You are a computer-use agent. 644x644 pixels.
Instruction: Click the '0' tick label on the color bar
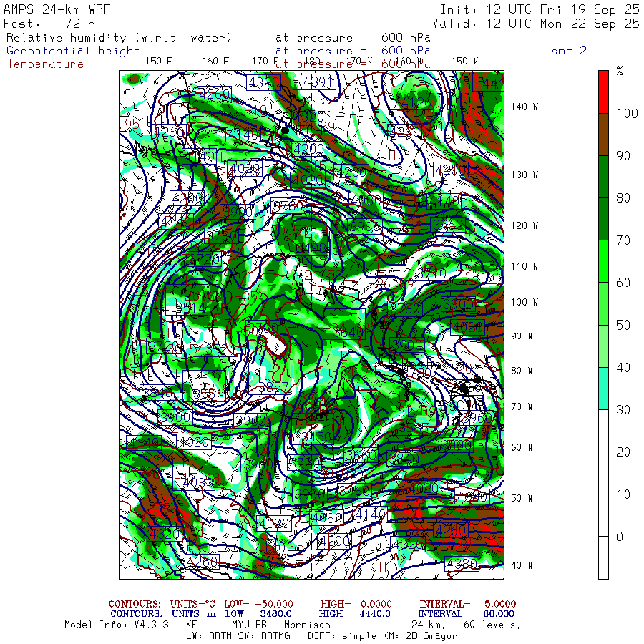[x=620, y=537]
